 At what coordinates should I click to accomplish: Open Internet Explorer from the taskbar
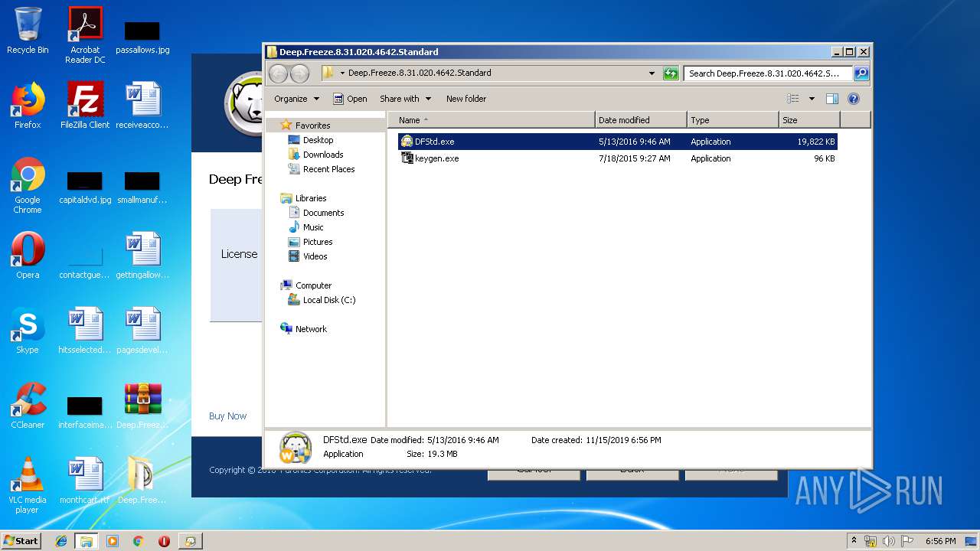[61, 541]
